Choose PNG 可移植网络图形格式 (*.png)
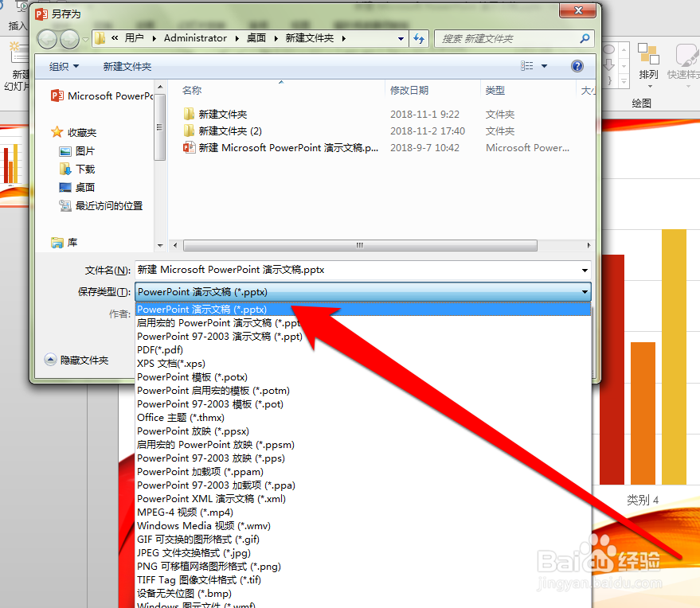Image resolution: width=700 pixels, height=608 pixels. [x=363, y=567]
